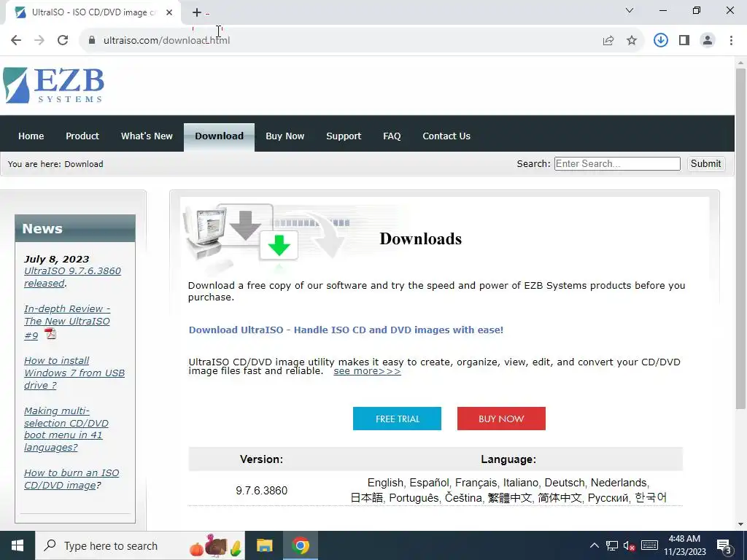Image resolution: width=747 pixels, height=560 pixels.
Task: Open 'UltraISO 9.7.6.3860 released' news link
Action: tap(72, 276)
